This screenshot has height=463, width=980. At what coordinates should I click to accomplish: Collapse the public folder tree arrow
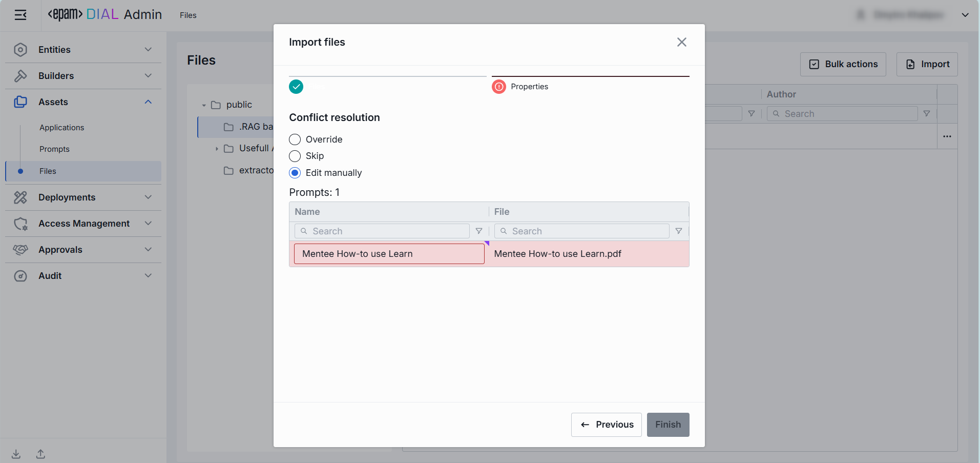point(204,105)
